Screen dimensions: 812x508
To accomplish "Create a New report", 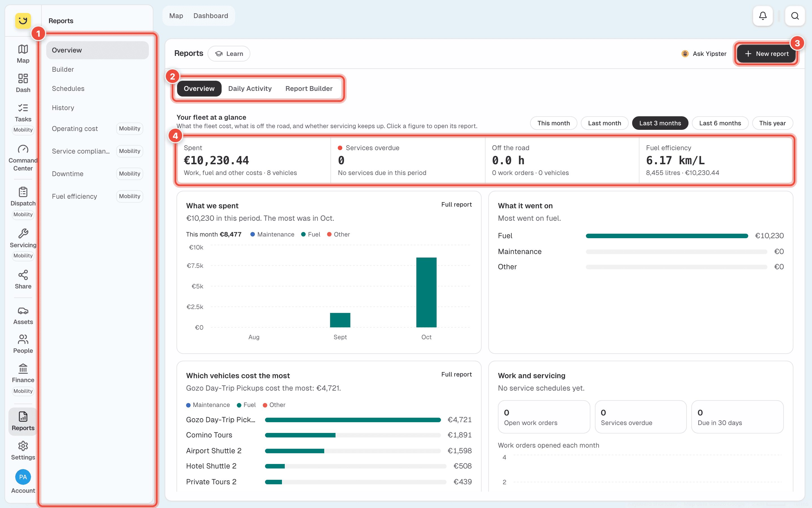I will coord(766,54).
